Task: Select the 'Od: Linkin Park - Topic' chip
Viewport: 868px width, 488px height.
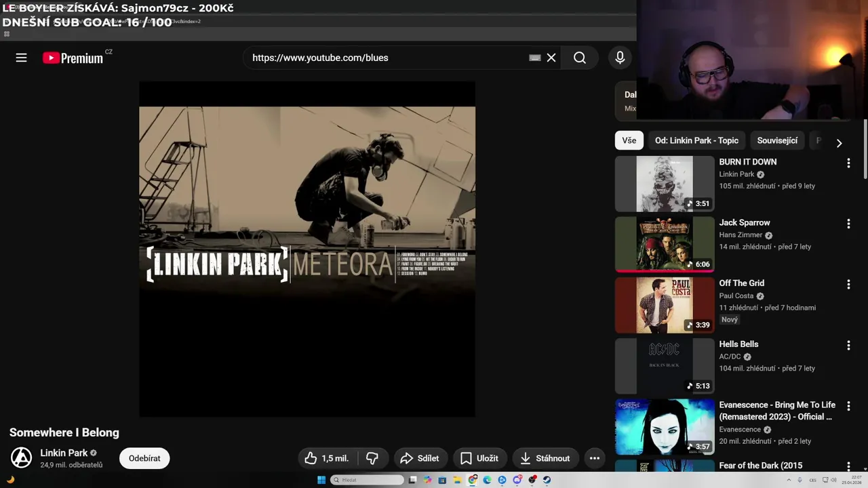Action: coord(696,140)
